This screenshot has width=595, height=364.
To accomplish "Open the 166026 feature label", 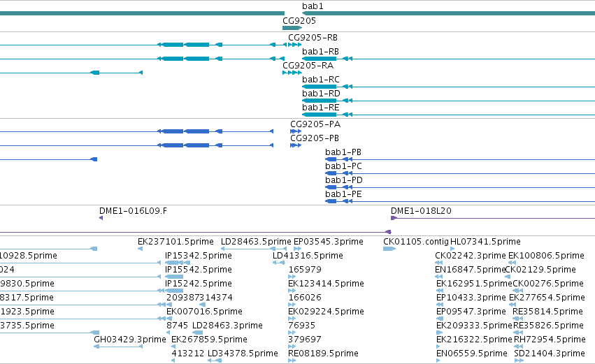I will (305, 298).
